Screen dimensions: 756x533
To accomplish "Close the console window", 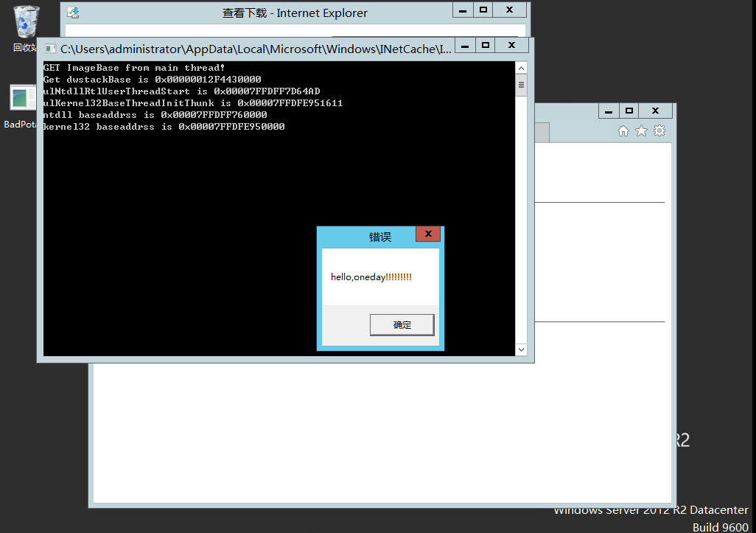I will point(511,46).
